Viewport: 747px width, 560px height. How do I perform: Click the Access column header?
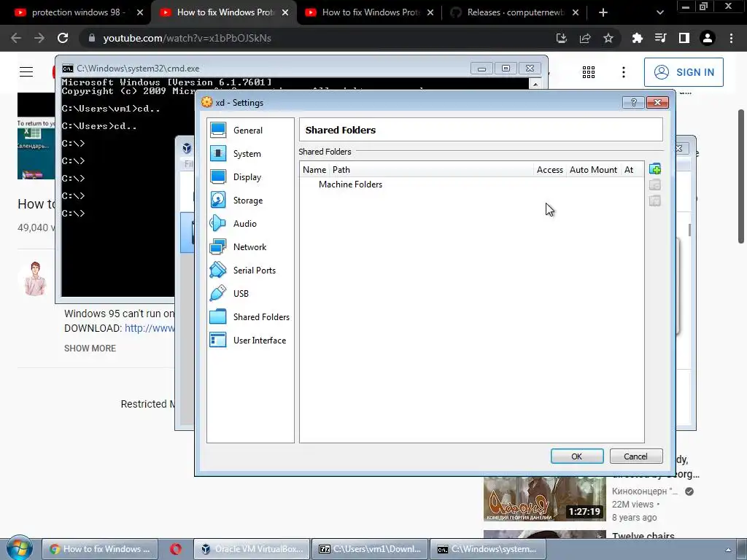click(x=550, y=169)
